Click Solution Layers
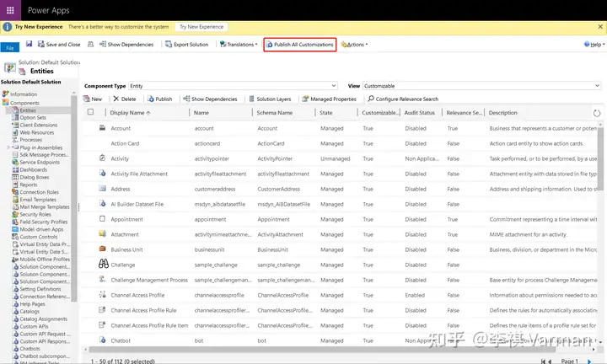Image resolution: width=607 pixels, height=364 pixels. [x=270, y=99]
